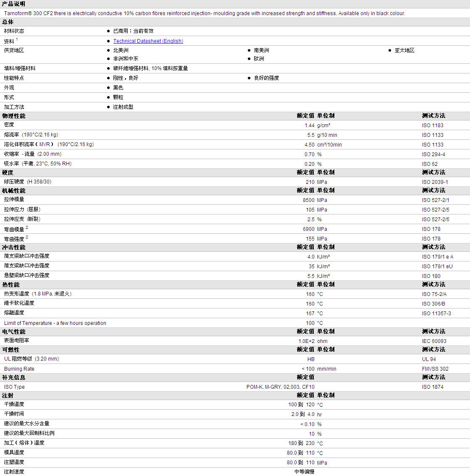Click the ISO 179/1 e A test method
The width and height of the screenshot is (470, 476).
pos(438,257)
